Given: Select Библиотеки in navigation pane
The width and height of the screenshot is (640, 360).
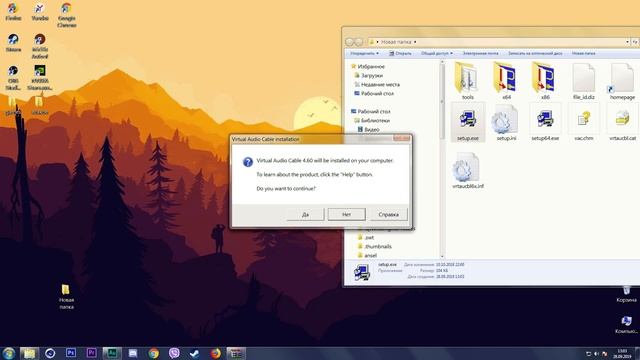Looking at the screenshot, I should pos(371,120).
